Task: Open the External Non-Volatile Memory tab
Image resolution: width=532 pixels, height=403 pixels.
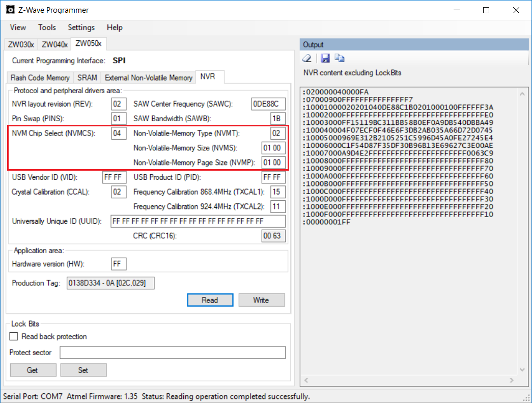Action: pos(148,77)
